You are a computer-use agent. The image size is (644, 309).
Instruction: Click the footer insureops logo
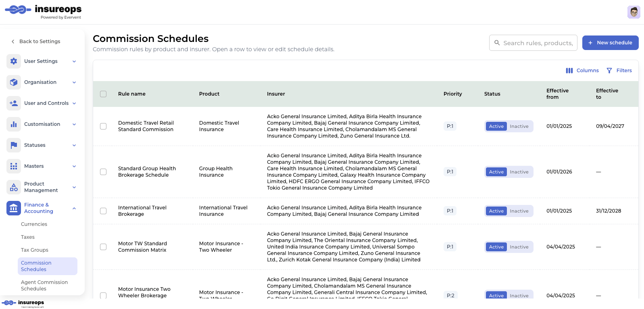(x=23, y=303)
